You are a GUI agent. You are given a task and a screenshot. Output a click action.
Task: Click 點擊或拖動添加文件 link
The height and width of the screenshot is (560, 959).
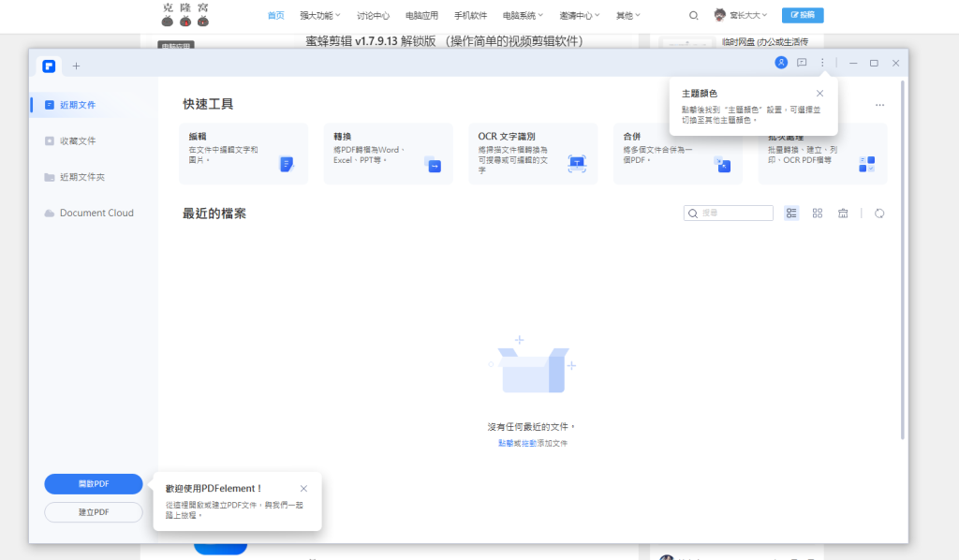(533, 444)
